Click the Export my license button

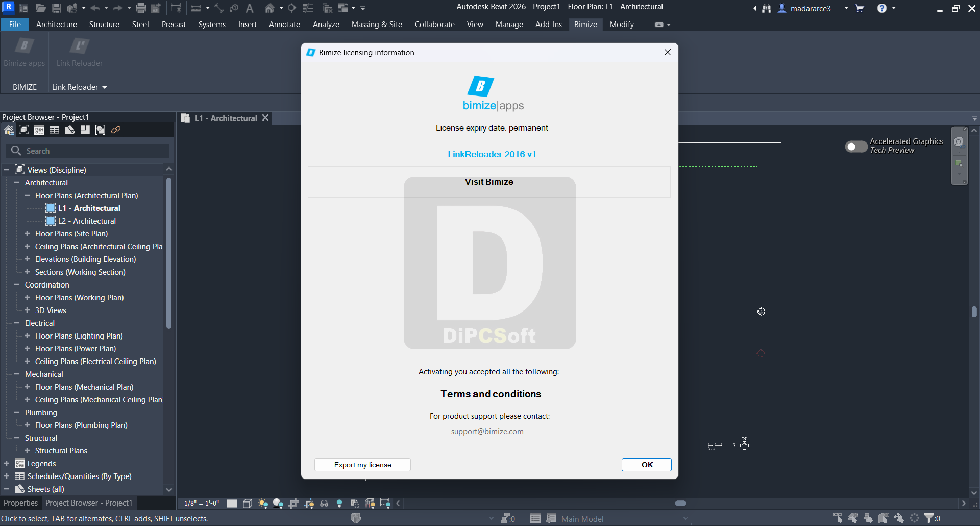pyautogui.click(x=362, y=465)
